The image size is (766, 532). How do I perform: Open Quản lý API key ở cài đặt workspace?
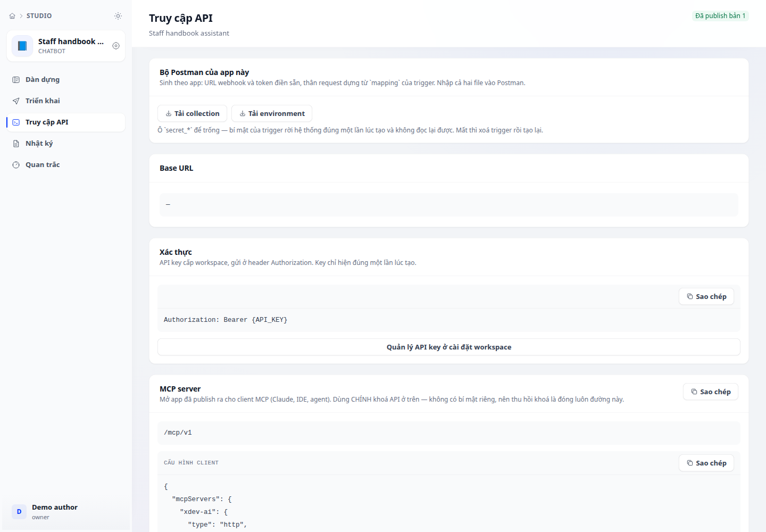coord(449,347)
